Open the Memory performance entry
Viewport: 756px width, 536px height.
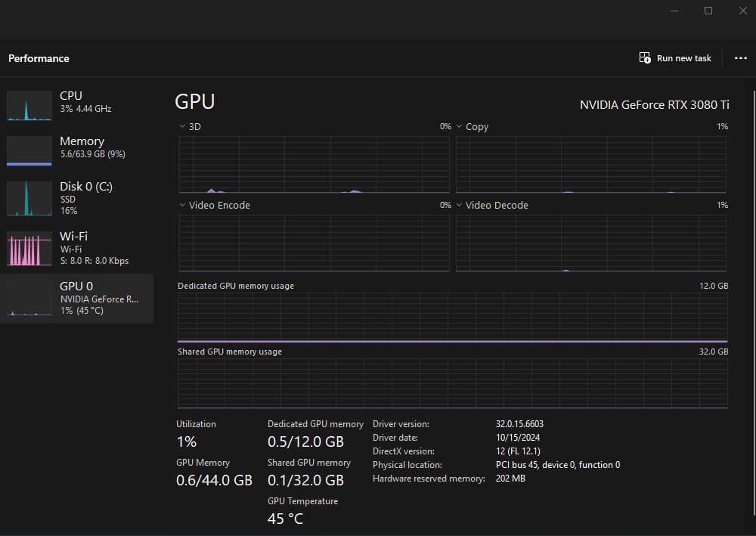tap(77, 150)
